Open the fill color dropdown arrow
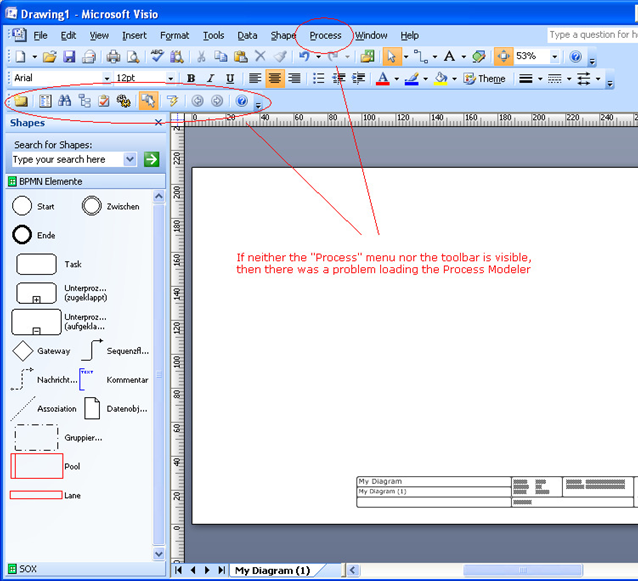The width and height of the screenshot is (638, 581). pos(454,79)
